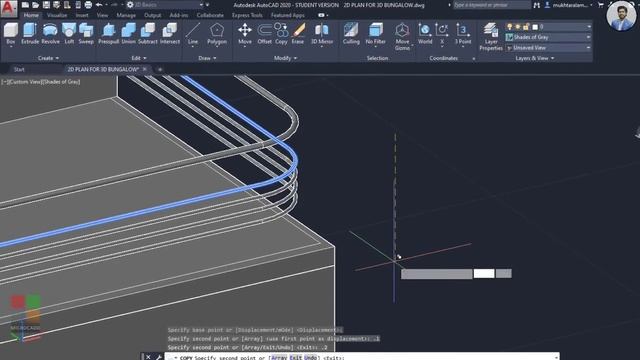
Task: Switch to the Manage ribbon tab
Action: coord(126,15)
